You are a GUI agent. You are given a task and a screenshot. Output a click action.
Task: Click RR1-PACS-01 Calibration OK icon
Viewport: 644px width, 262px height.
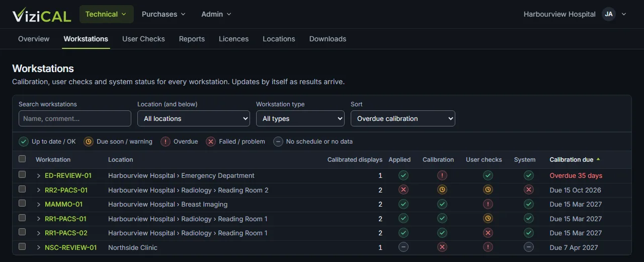442,219
